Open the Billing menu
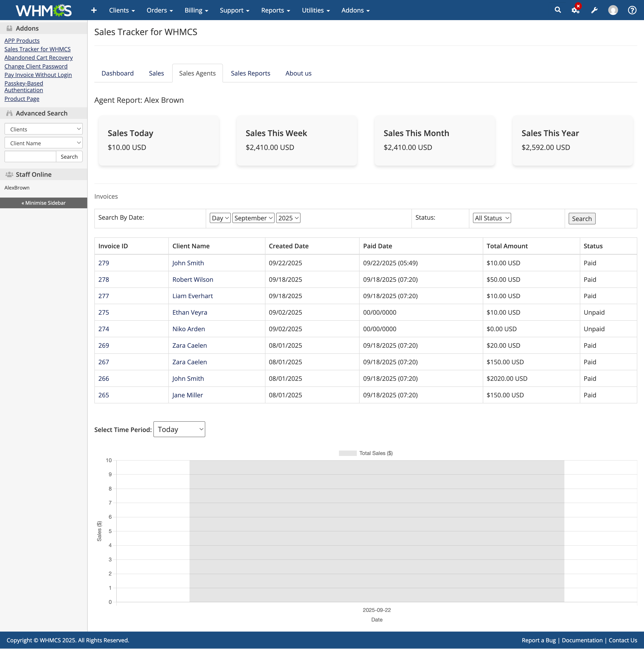 [x=196, y=11]
